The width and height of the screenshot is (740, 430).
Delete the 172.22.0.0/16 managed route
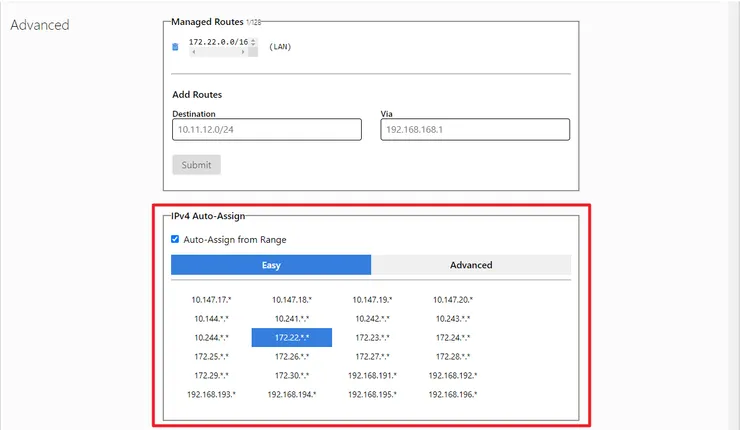pyautogui.click(x=175, y=47)
